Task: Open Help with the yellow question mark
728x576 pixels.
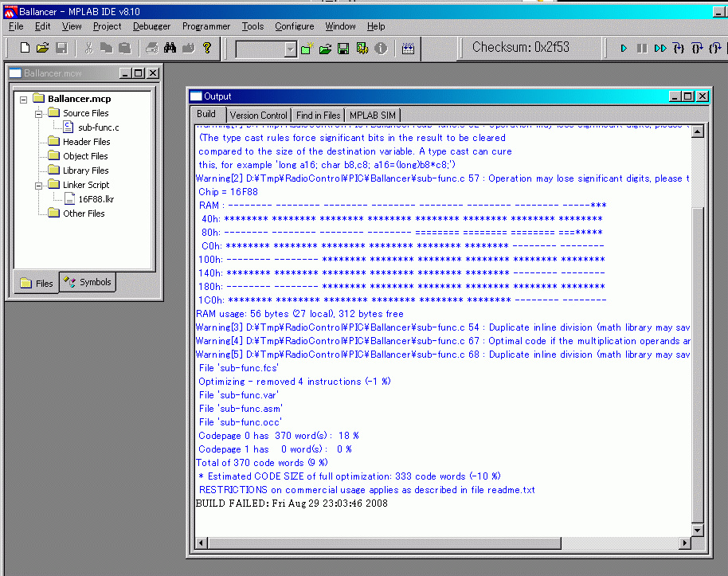Action: (x=207, y=48)
